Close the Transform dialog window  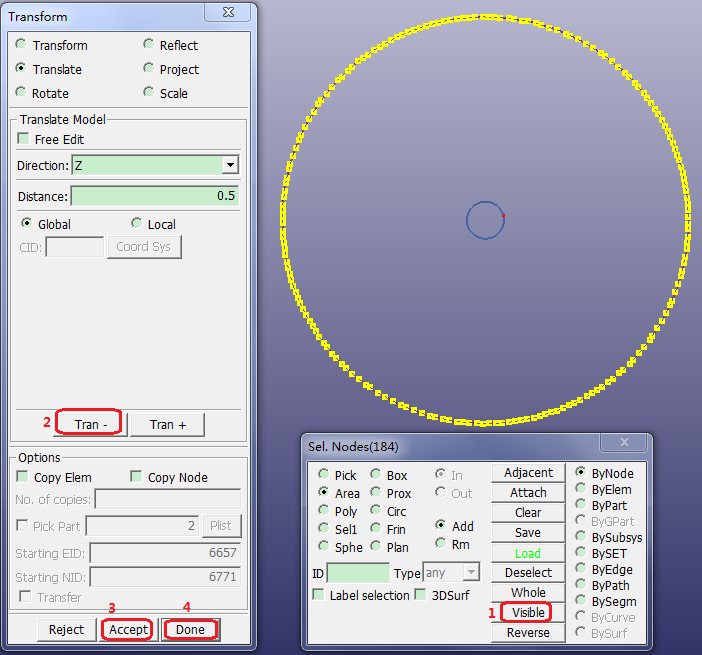tap(240, 12)
